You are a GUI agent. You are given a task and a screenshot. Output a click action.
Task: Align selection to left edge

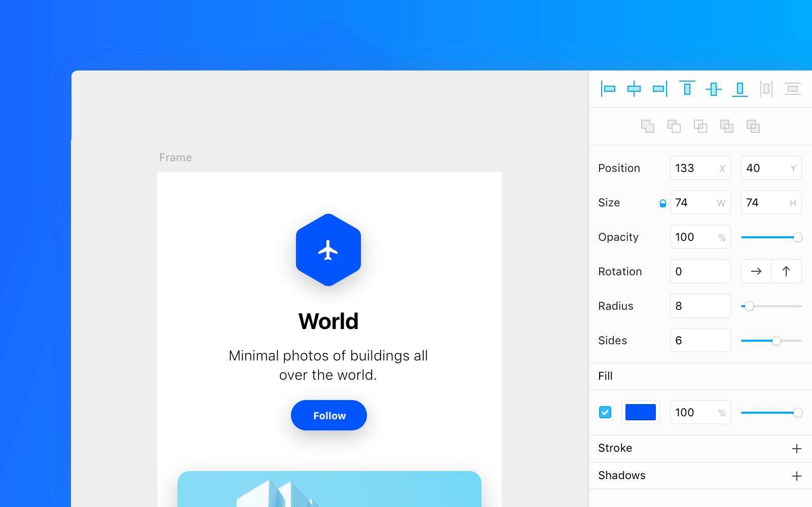coord(608,89)
